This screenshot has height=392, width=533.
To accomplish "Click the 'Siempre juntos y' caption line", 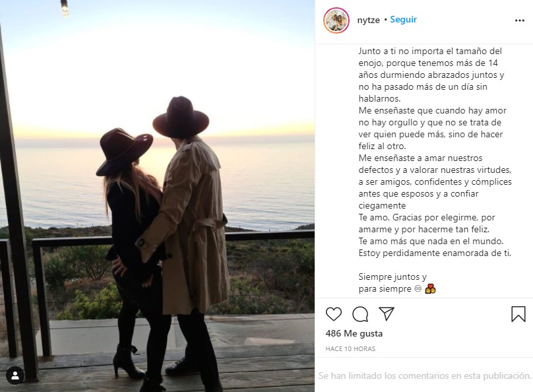I will click(x=392, y=277).
